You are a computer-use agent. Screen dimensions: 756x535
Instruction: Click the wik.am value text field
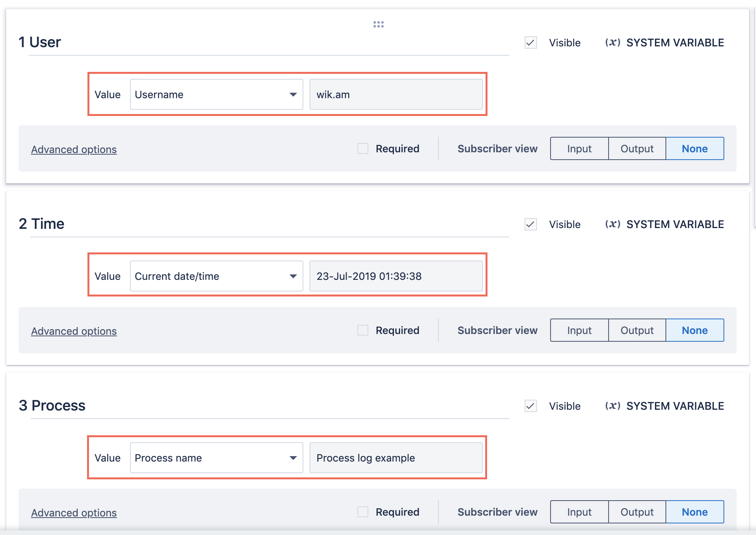[x=396, y=94]
